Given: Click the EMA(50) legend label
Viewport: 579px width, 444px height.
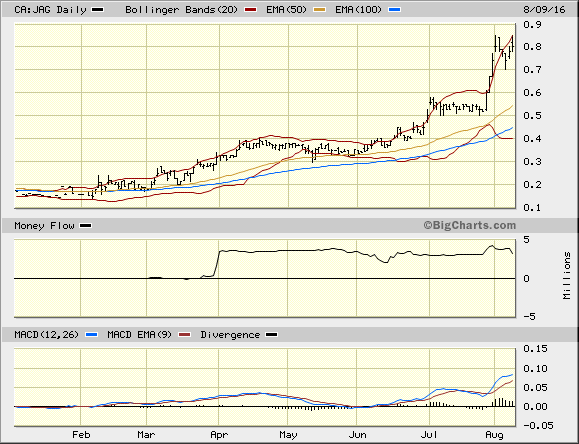Looking at the screenshot, I should point(287,10).
